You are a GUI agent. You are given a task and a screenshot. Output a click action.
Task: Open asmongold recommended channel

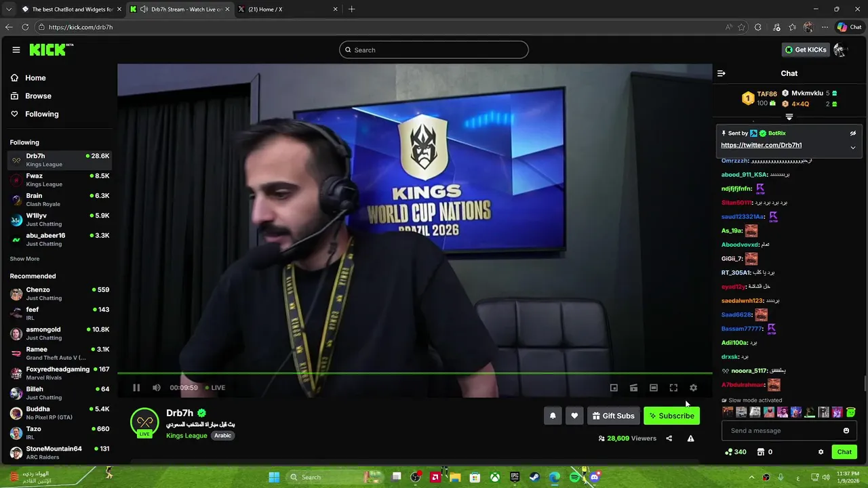pos(60,333)
